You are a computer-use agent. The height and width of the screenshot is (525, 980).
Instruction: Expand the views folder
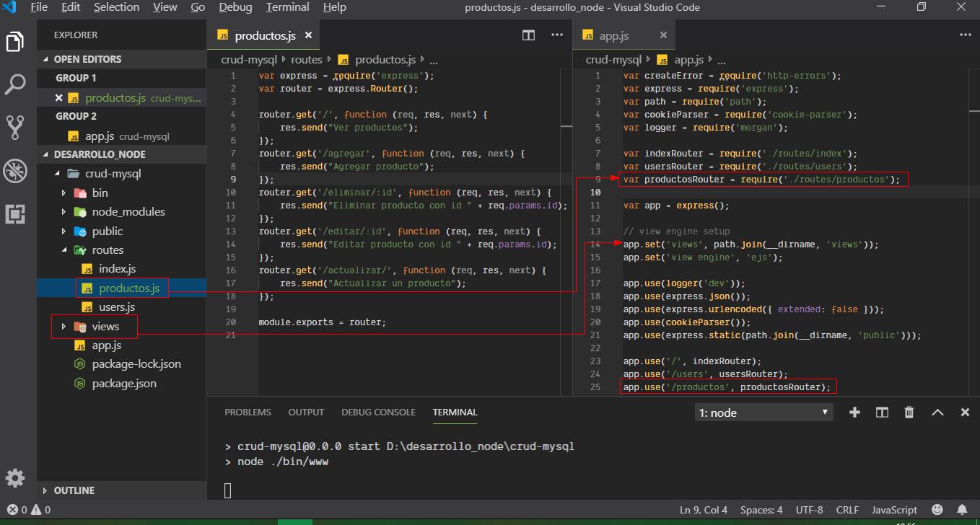[x=63, y=326]
